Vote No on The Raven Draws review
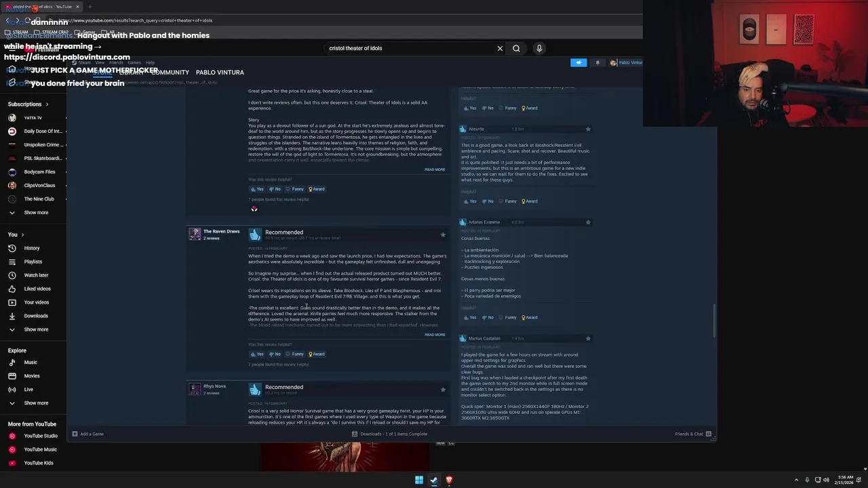 [275, 354]
